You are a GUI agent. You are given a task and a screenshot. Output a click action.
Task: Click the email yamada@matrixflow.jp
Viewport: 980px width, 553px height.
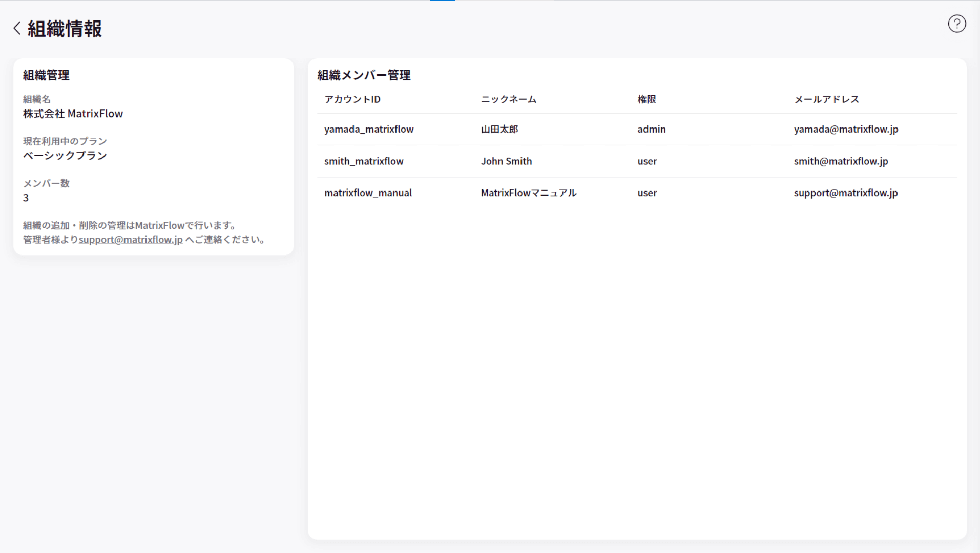pos(846,129)
